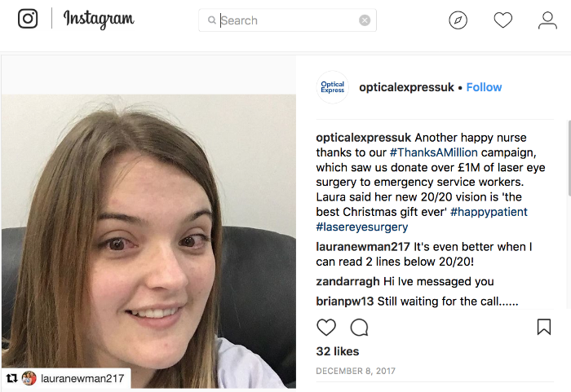Click the repost arrows icon on photo
571x392 pixels.
11,378
